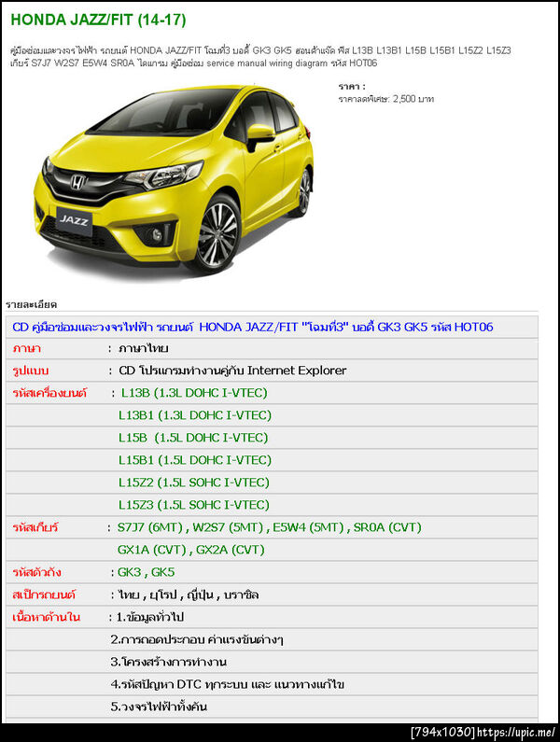Click the รูปแบบ red label

[30, 371]
